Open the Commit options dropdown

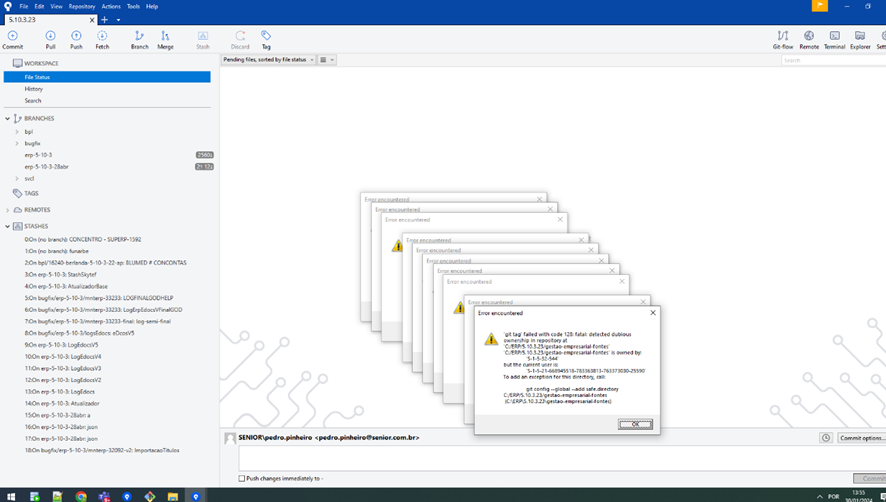click(862, 438)
